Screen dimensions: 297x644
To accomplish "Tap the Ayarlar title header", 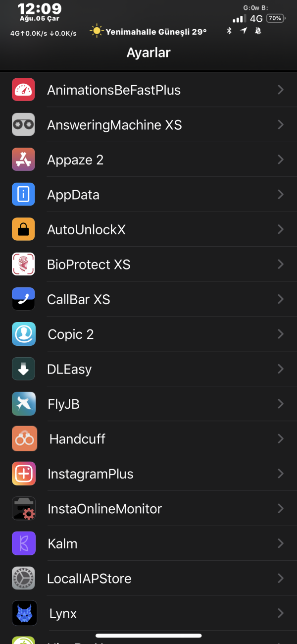I will 148,53.
